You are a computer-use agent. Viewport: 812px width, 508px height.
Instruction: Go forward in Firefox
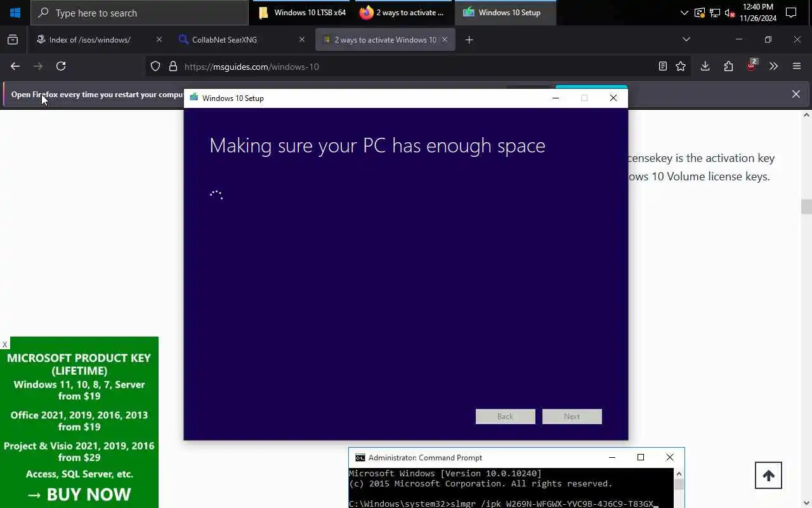(x=38, y=66)
